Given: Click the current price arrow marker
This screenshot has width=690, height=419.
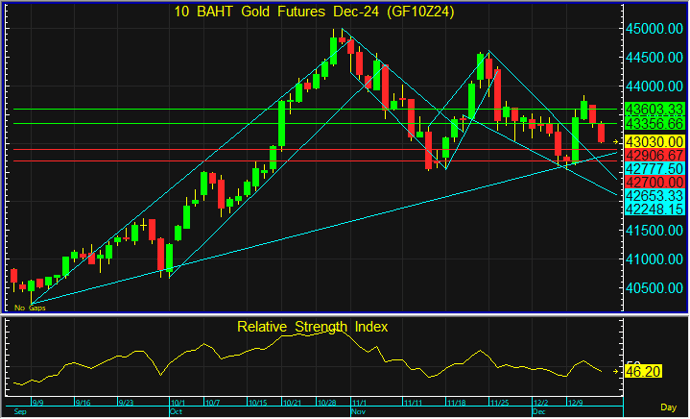Looking at the screenshot, I should pyautogui.click(x=617, y=142).
